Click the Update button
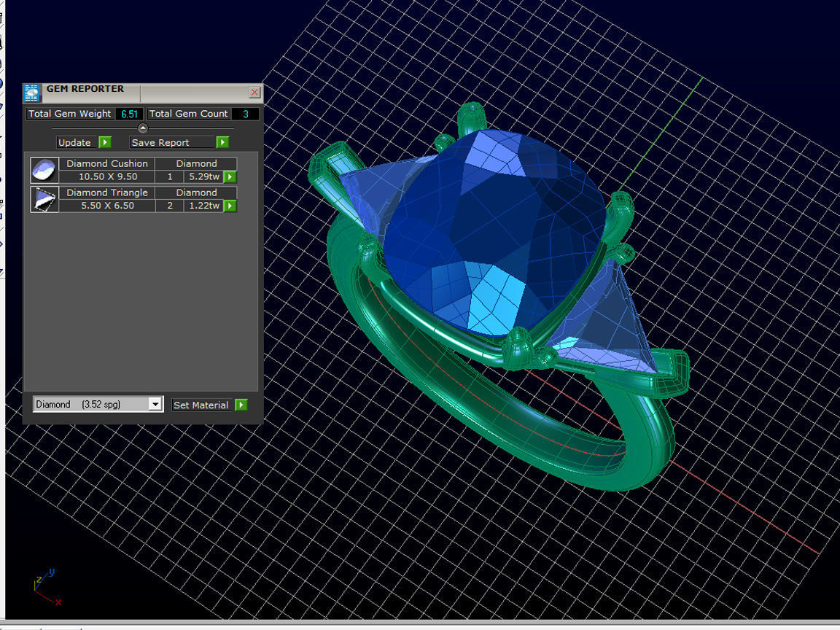 (x=77, y=142)
